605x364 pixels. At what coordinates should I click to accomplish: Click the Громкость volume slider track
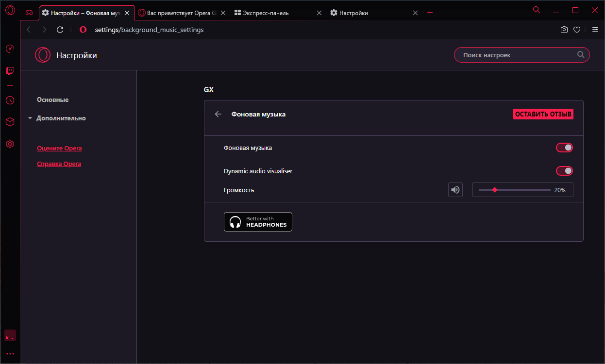click(515, 190)
